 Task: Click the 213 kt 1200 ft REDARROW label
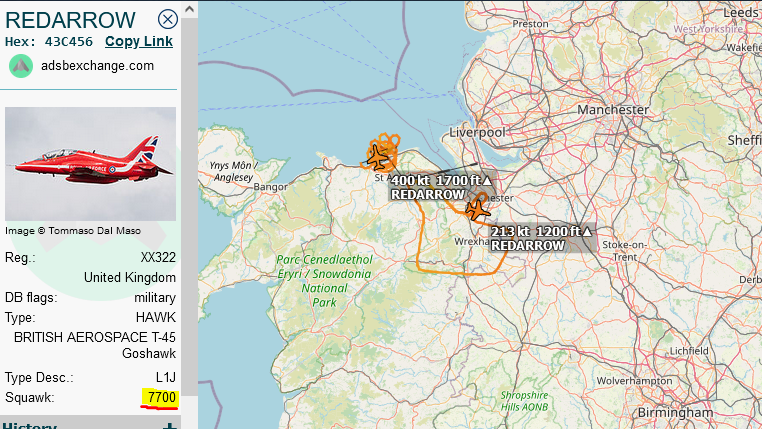click(541, 238)
